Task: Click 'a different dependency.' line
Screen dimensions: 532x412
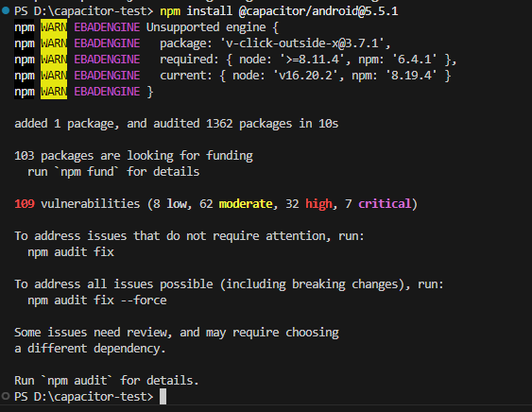Action: 90,349
